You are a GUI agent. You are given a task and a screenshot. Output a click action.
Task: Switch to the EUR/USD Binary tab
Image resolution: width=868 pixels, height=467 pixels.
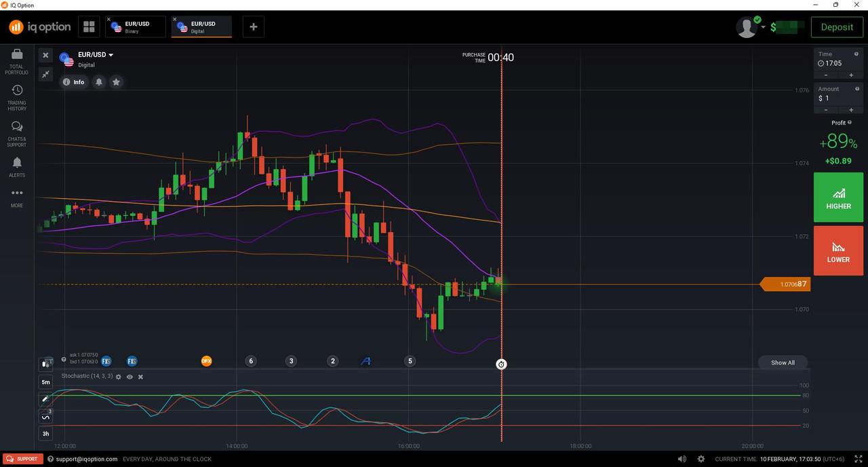136,27
